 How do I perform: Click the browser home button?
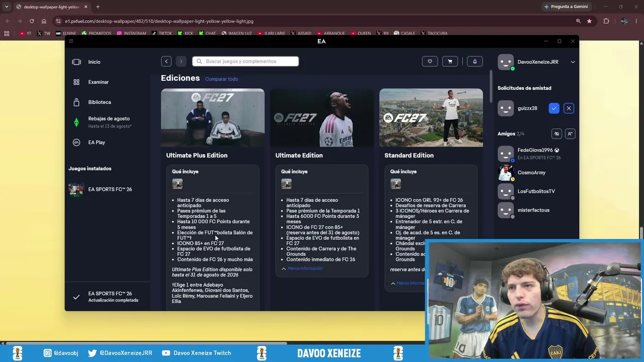point(44,21)
